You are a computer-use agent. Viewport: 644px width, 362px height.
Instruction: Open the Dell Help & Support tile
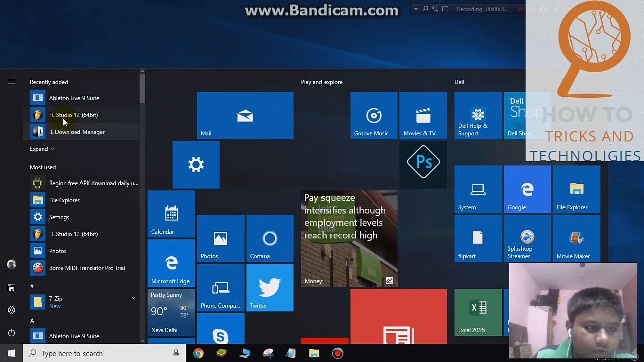point(478,115)
